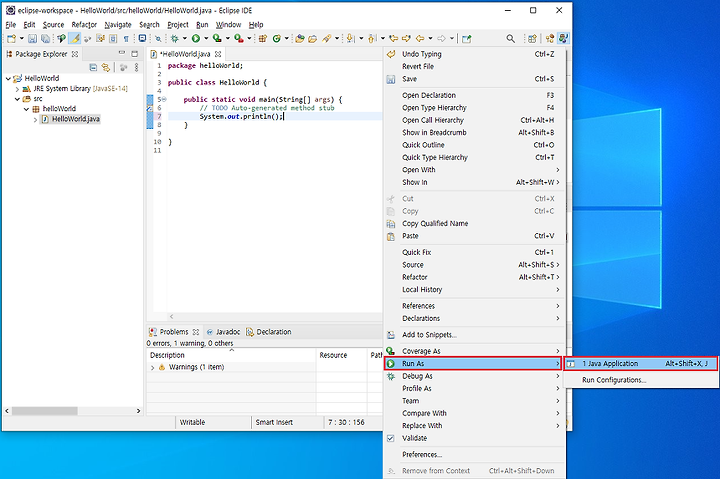The height and width of the screenshot is (479, 720).
Task: Click scroll-right arrow of Package Explorer scrollbar
Action: [x=138, y=411]
